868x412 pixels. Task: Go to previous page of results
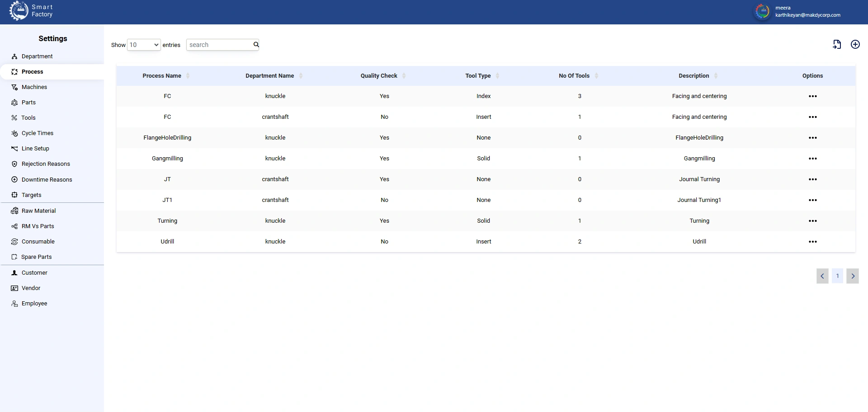822,276
